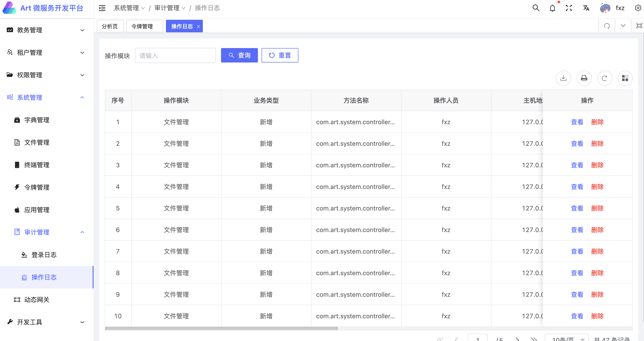Switch to the 分析页 tab

[110, 27]
